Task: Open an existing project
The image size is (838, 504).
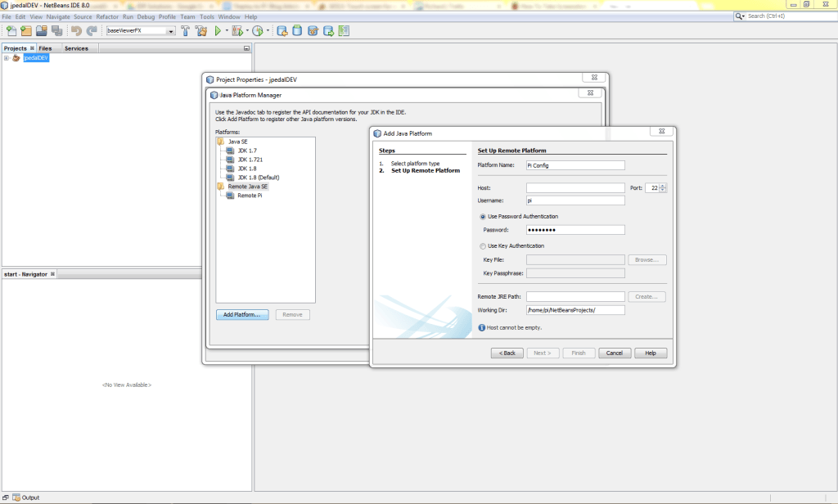Action: [x=43, y=30]
